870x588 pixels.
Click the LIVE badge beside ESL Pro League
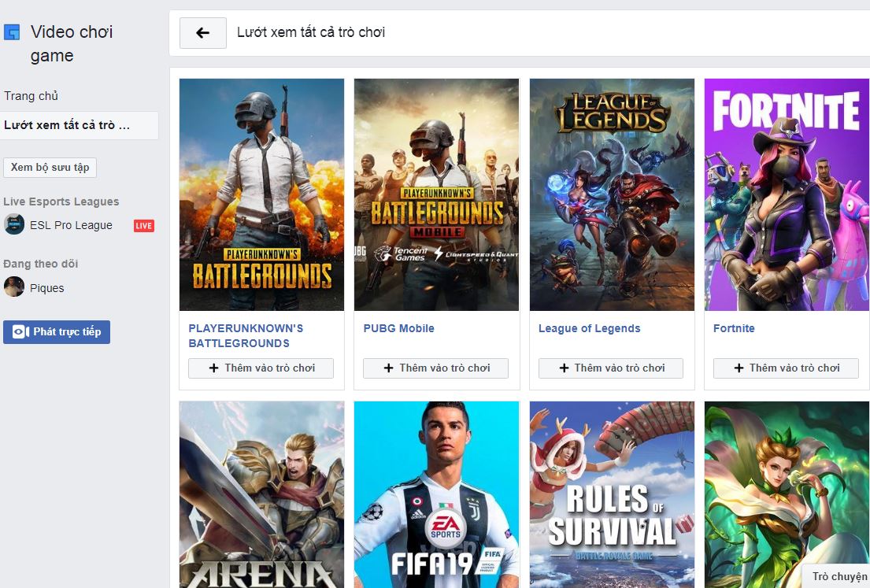144,226
